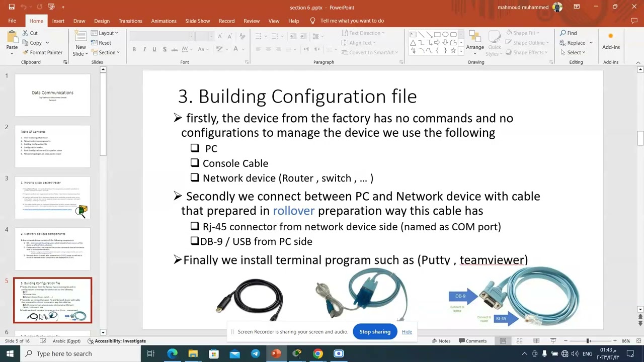Click the Arabic (Egypt) language indicator

coord(66,341)
